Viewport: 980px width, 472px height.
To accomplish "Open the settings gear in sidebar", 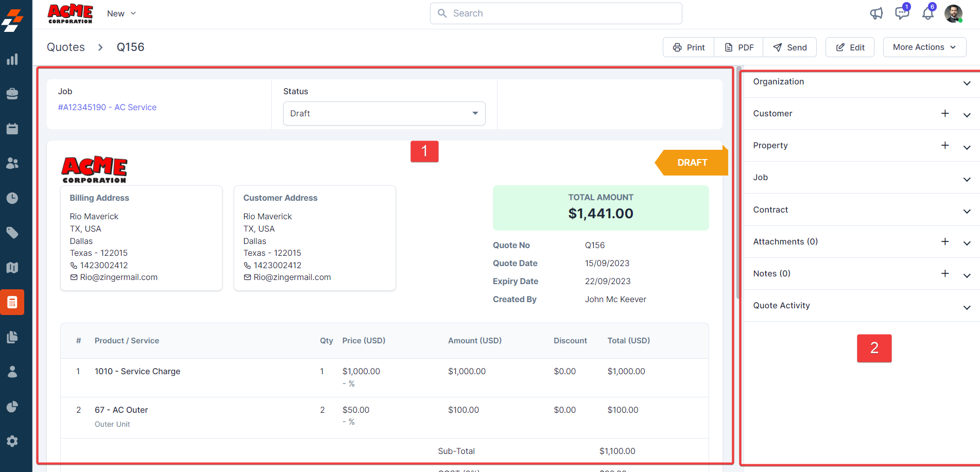I will tap(12, 441).
